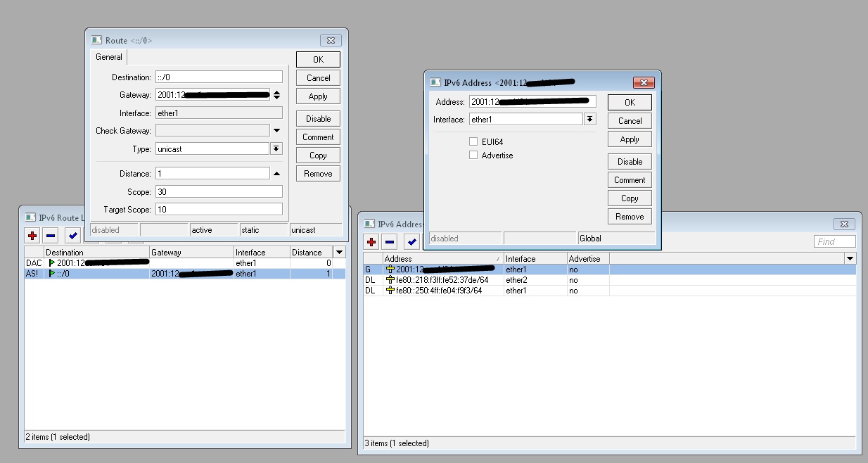Sort routes by the Destination column header
Screen dimensions: 868x463
pyautogui.click(x=96, y=252)
